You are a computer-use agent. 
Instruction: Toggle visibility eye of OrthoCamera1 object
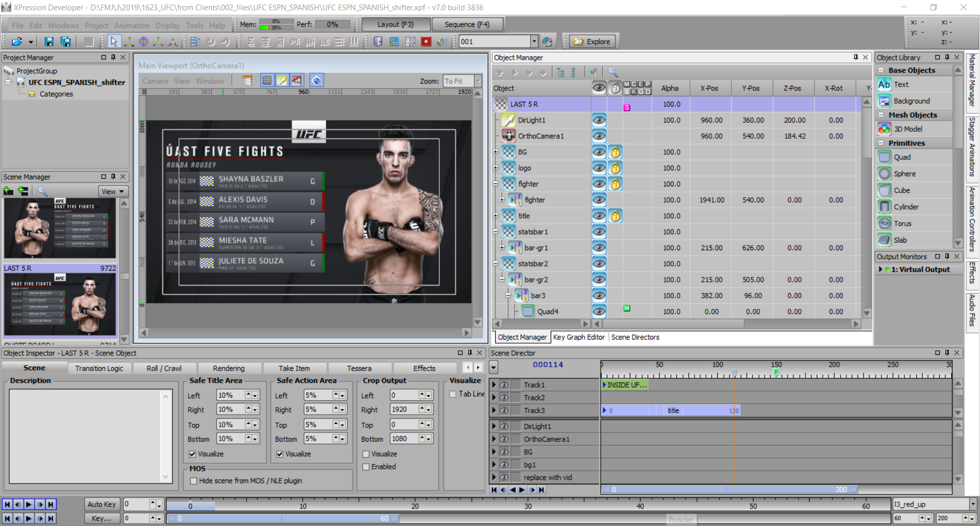pos(599,136)
